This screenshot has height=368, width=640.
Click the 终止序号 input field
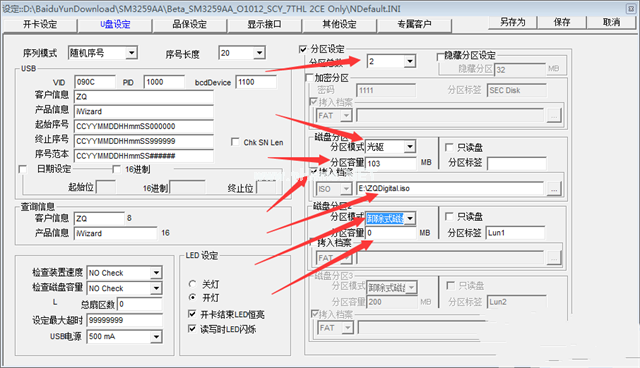coord(144,141)
